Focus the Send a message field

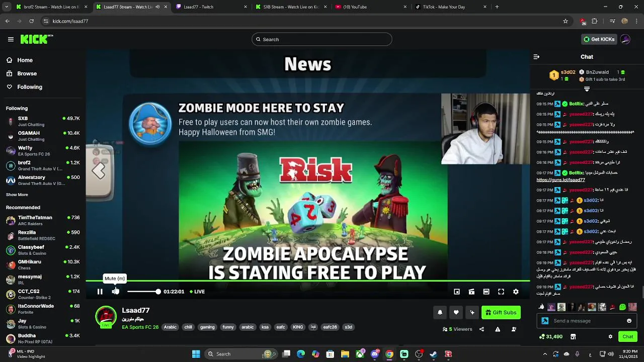[x=586, y=321]
